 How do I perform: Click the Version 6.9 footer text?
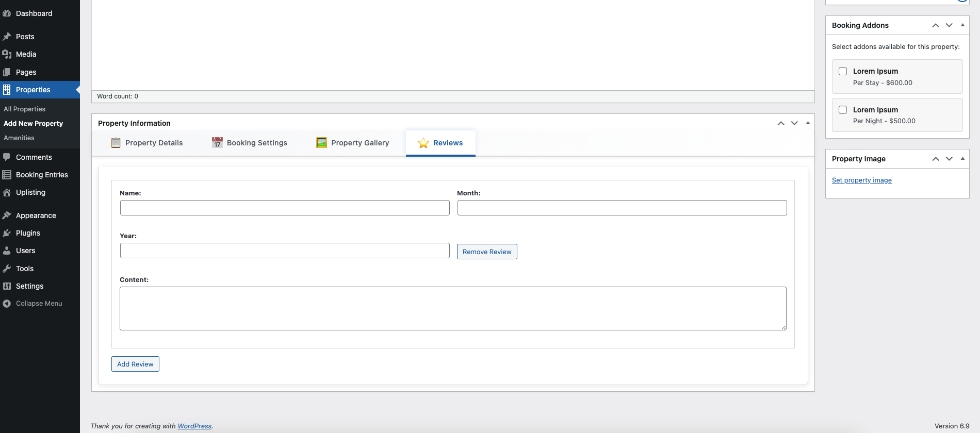(x=952, y=426)
